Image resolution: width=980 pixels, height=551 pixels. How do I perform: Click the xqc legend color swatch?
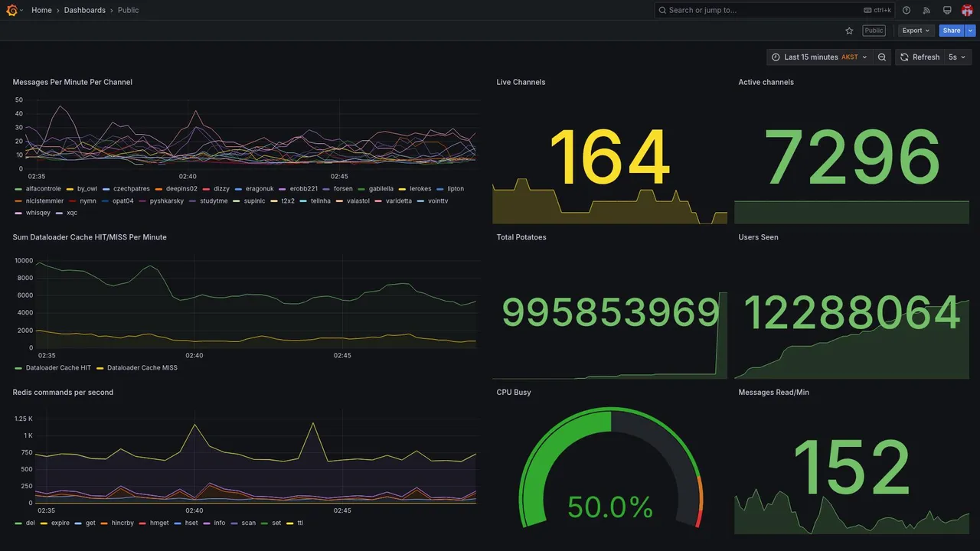tap(60, 213)
